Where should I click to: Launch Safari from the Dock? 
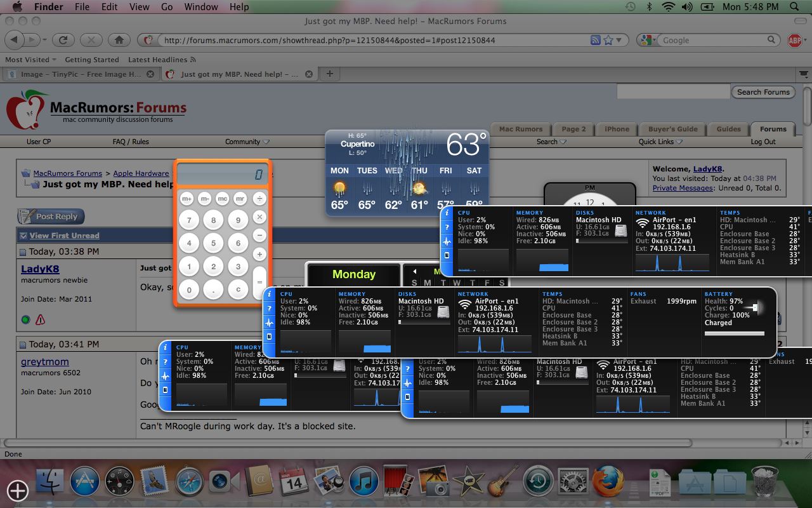(189, 482)
